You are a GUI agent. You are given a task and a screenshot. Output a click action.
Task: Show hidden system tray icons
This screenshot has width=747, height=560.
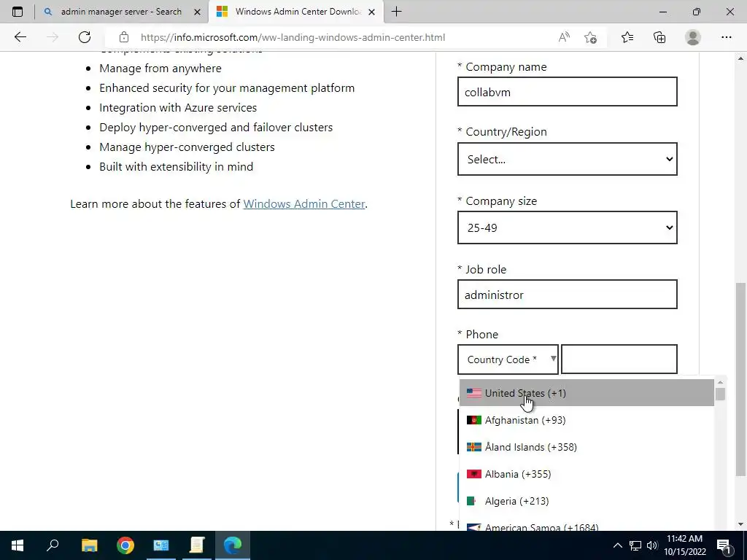pyautogui.click(x=617, y=545)
